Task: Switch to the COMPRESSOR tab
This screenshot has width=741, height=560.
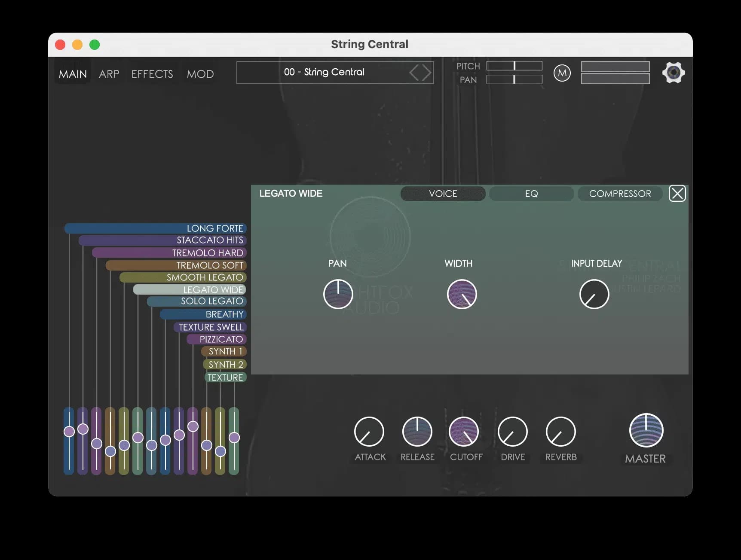Action: click(620, 193)
